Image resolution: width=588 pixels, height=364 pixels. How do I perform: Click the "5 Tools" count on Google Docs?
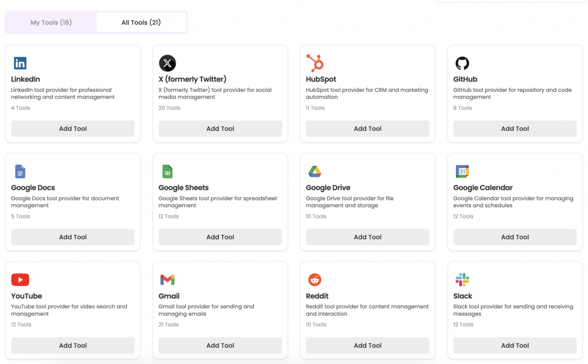[20, 216]
